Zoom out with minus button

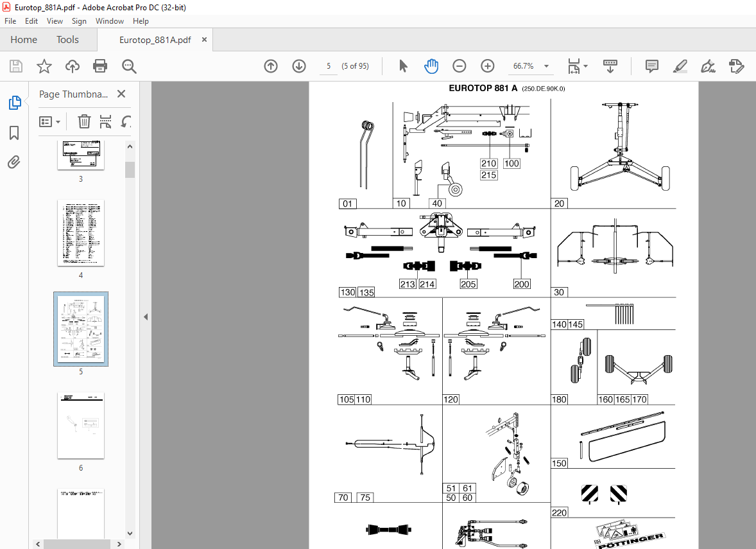pyautogui.click(x=459, y=66)
